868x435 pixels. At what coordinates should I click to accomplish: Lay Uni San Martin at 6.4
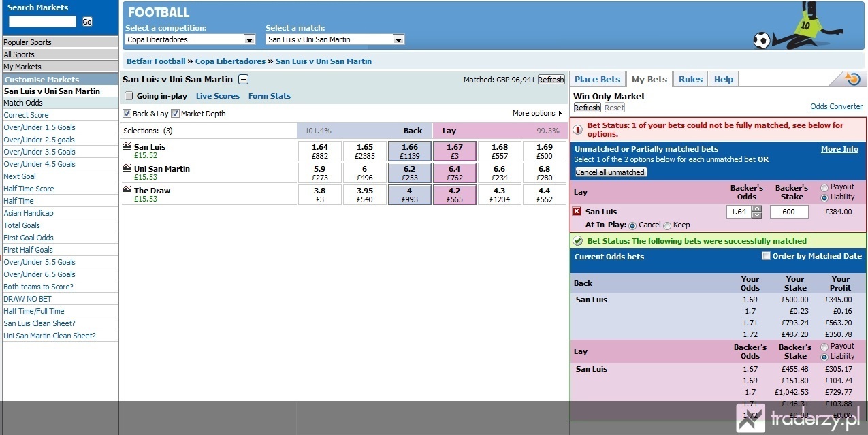click(455, 172)
